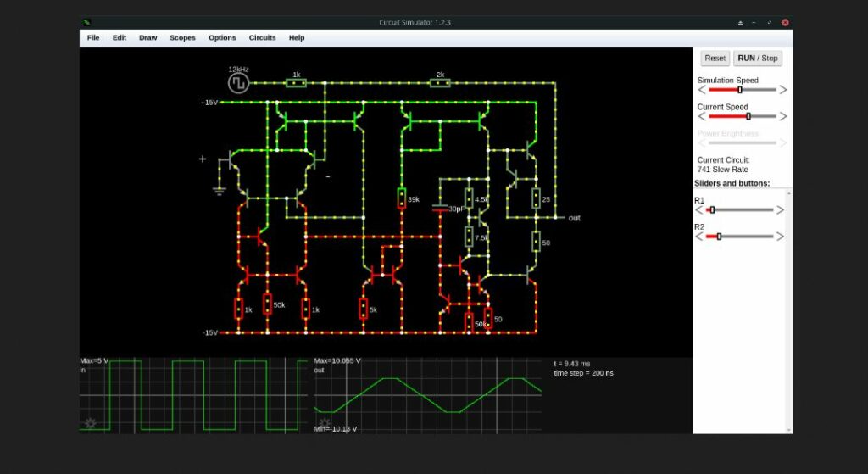Viewport: 868px width, 474px height.
Task: Click the t = 9.43 ms readout
Action: tap(572, 364)
